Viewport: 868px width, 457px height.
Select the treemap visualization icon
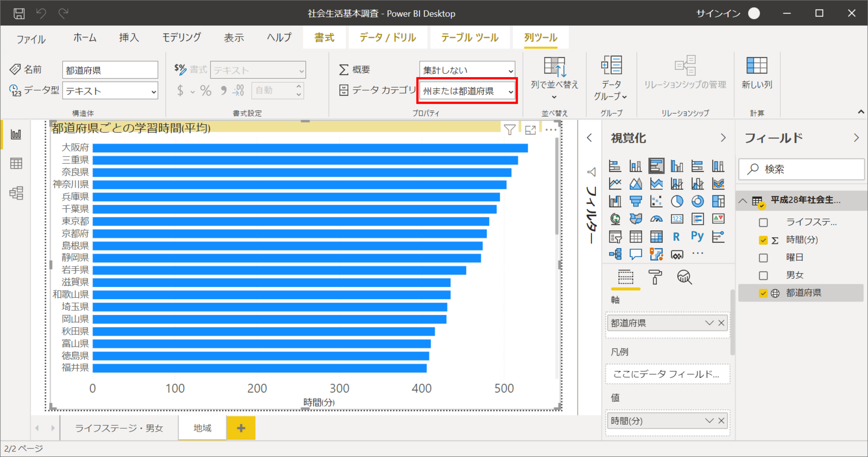[718, 201]
